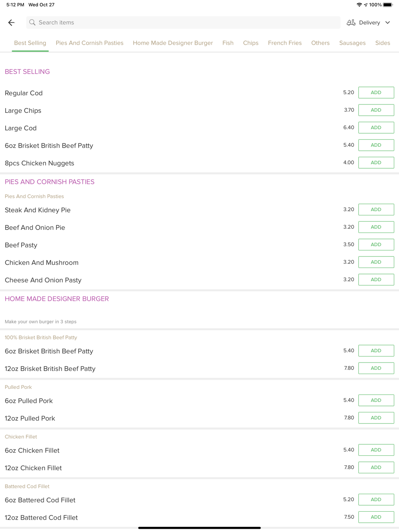Switch to the Fish tab

click(x=228, y=43)
